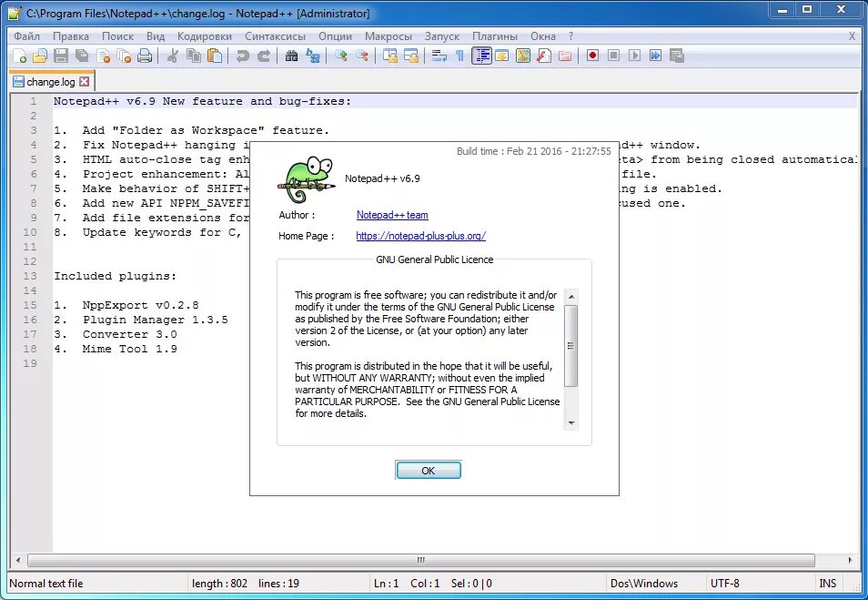The width and height of the screenshot is (868, 600).
Task: Click the User Defined Language icon
Action: (502, 56)
